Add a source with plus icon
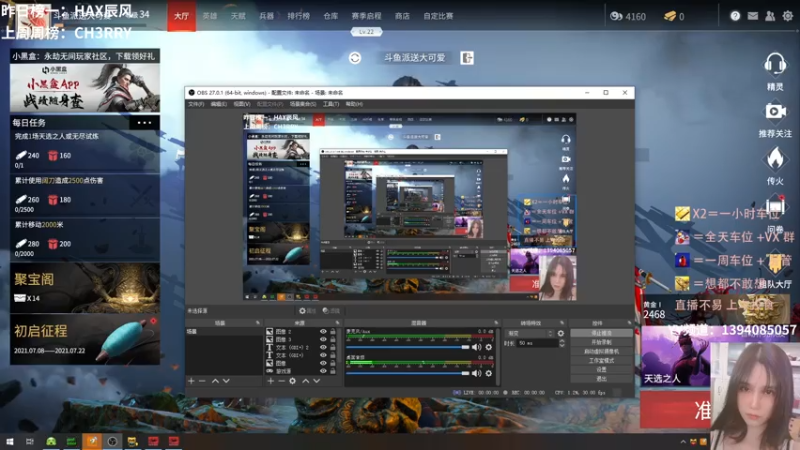Screen dimensions: 800x450 click(270, 381)
